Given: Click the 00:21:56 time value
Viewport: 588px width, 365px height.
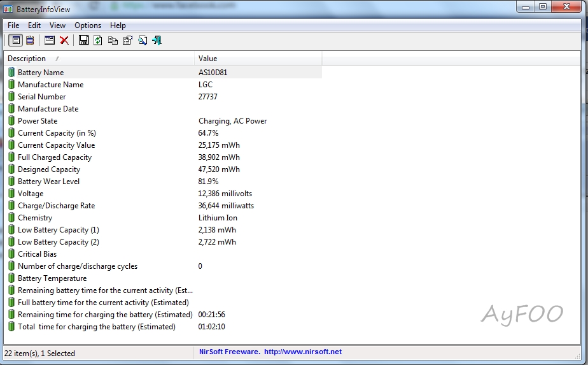Looking at the screenshot, I should point(211,314).
